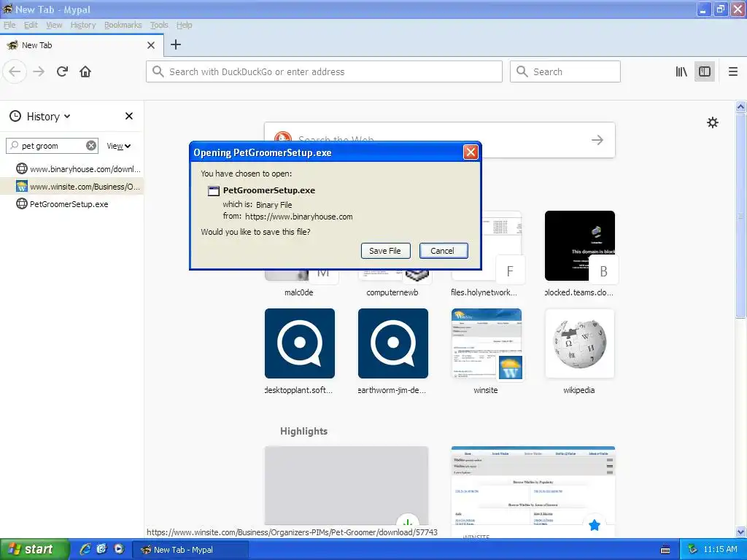The width and height of the screenshot is (747, 560).
Task: Open the Edit menu
Action: pyautogui.click(x=31, y=25)
